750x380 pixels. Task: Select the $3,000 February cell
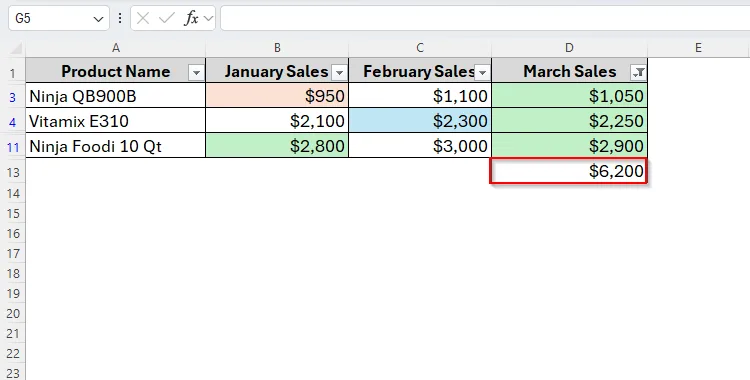(420, 145)
